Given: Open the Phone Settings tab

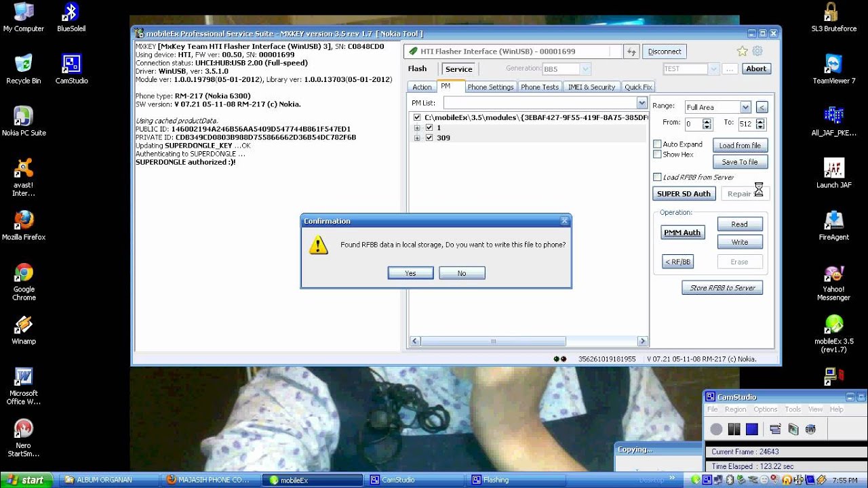Looking at the screenshot, I should coord(490,87).
